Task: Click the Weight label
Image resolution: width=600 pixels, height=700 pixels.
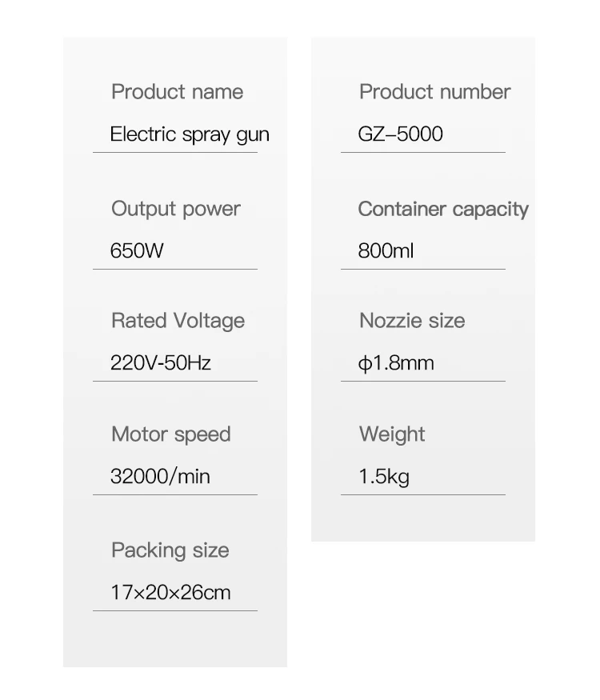Action: pos(392,434)
